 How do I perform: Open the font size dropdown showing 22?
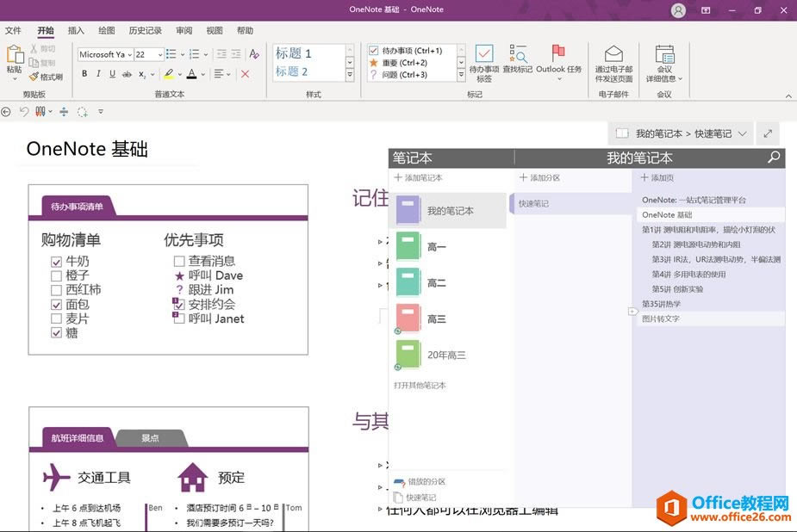point(159,54)
